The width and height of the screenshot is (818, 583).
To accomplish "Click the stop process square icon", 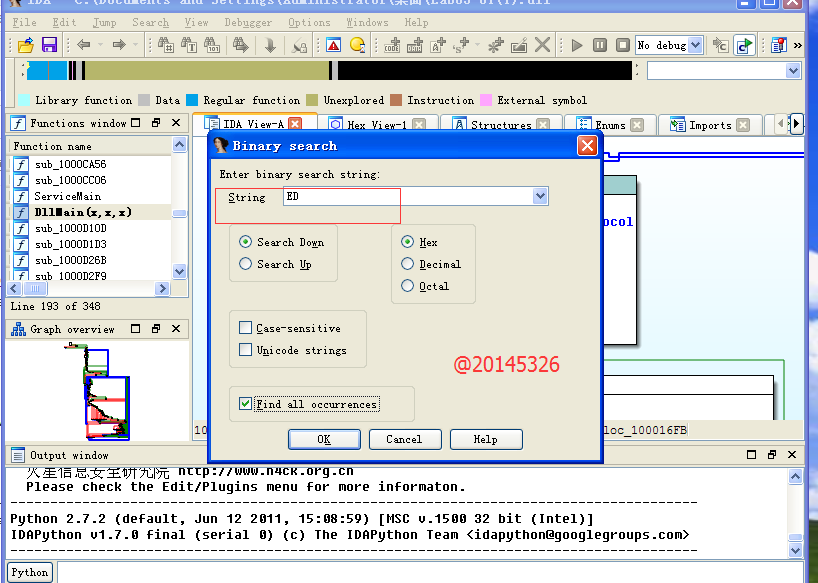I will click(622, 45).
